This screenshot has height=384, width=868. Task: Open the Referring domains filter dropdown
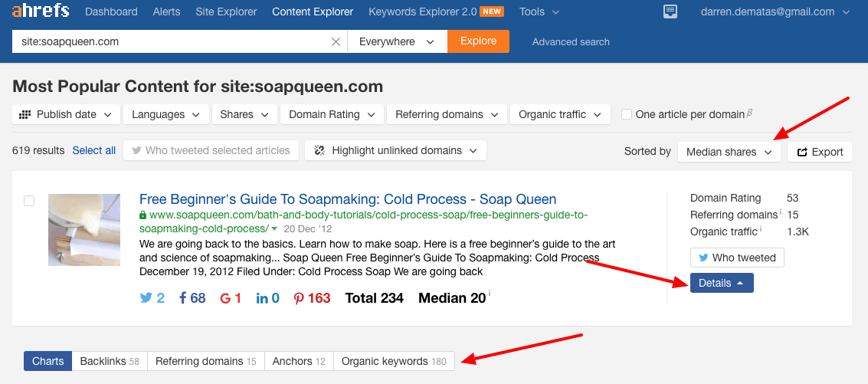click(x=447, y=115)
